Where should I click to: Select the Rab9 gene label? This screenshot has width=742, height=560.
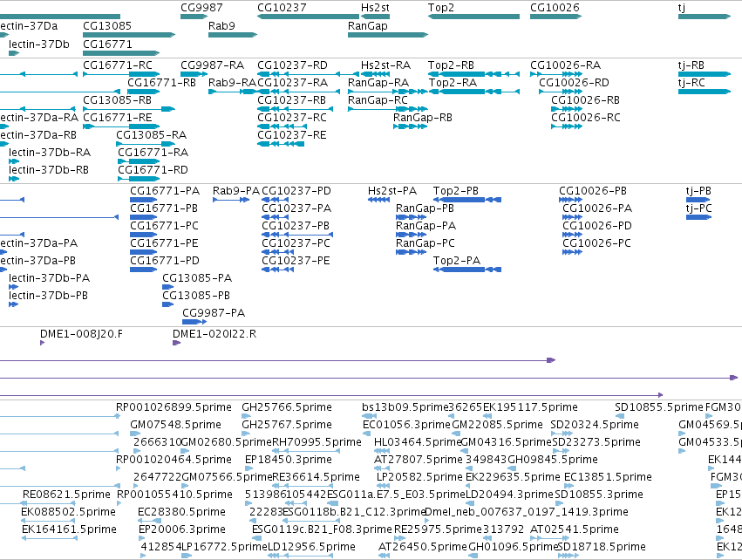coord(221,26)
